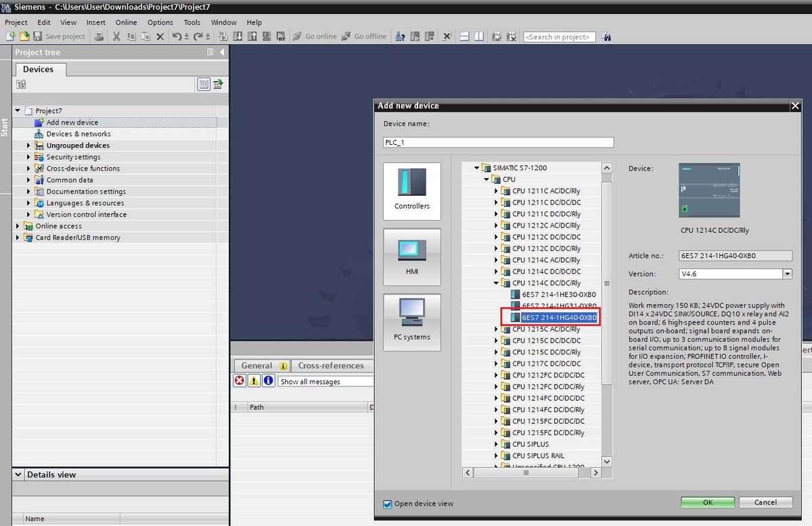This screenshot has height=526, width=812.
Task: Expand Cross-device functions node
Action: coord(29,169)
